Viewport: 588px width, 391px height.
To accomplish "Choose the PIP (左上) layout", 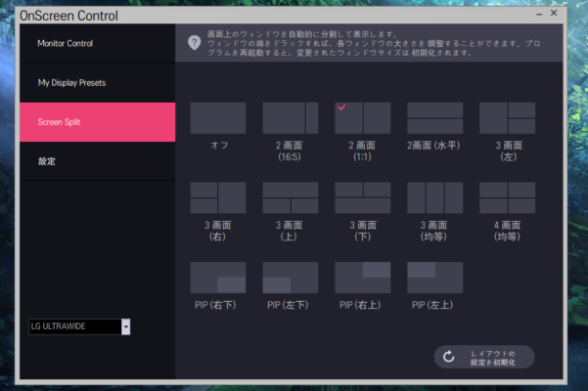I will (435, 277).
